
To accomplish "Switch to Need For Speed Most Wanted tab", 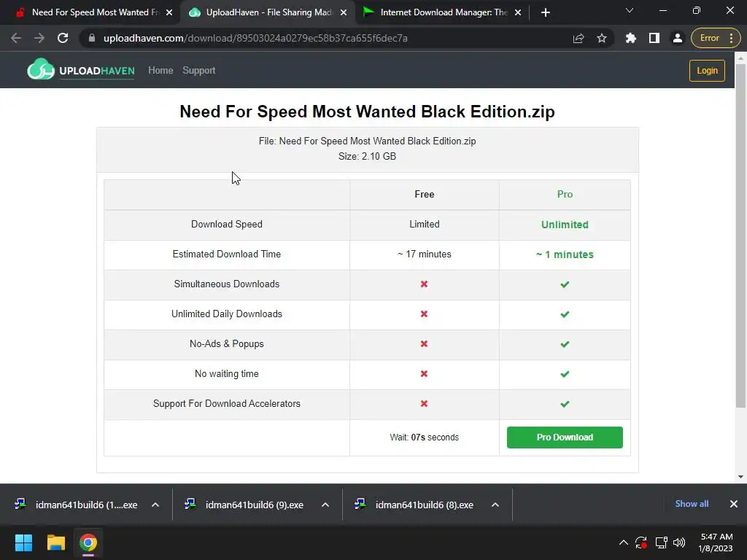I will pyautogui.click(x=90, y=12).
